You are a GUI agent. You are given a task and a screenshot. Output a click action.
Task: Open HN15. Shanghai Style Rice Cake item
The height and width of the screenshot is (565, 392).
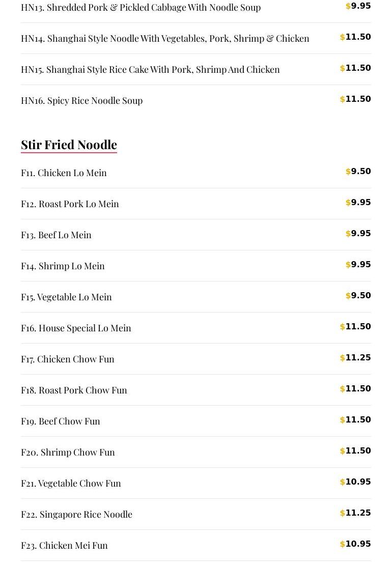(150, 69)
